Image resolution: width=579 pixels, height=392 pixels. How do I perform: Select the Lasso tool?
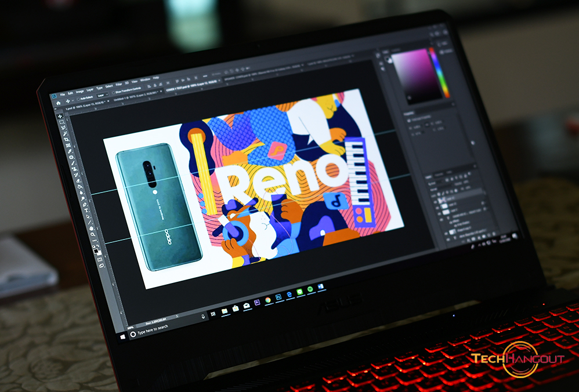click(63, 128)
